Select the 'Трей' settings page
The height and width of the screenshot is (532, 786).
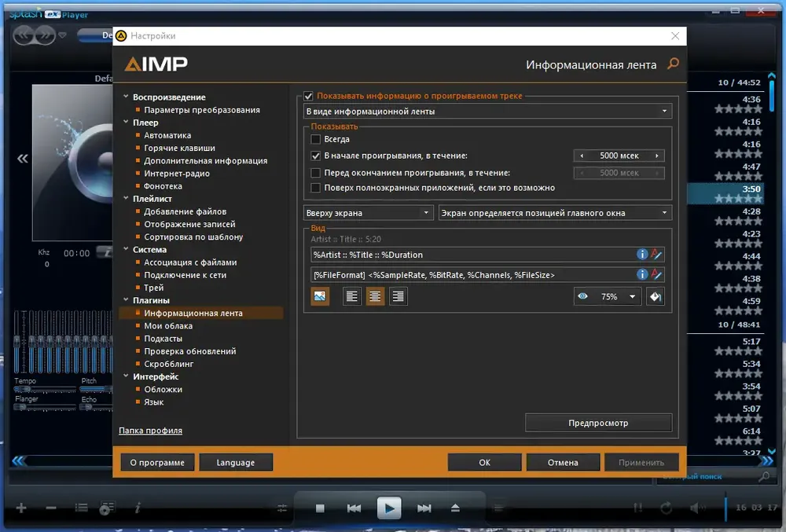tap(153, 288)
